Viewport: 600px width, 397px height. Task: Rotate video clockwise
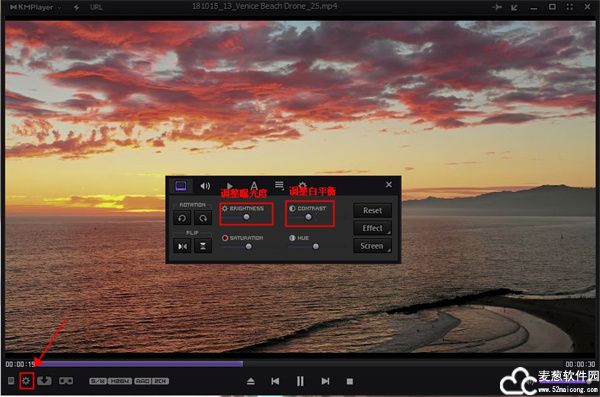pos(203,218)
